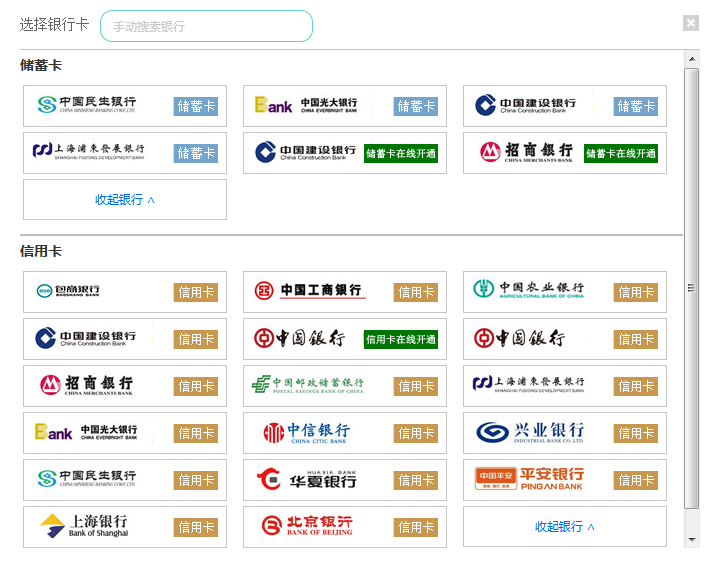This screenshot has width=717, height=566.
Task: Pick China Construction Bank 信用卡 option
Action: (x=125, y=339)
